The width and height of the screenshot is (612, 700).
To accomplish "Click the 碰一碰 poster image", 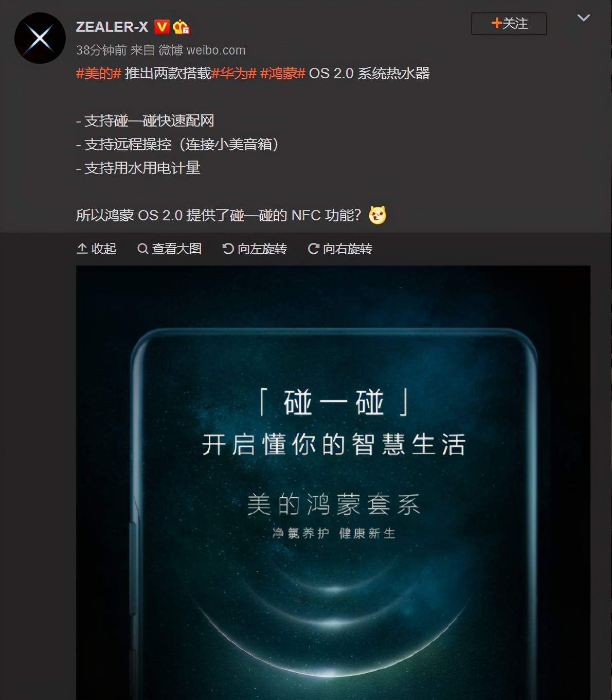I will pyautogui.click(x=333, y=483).
